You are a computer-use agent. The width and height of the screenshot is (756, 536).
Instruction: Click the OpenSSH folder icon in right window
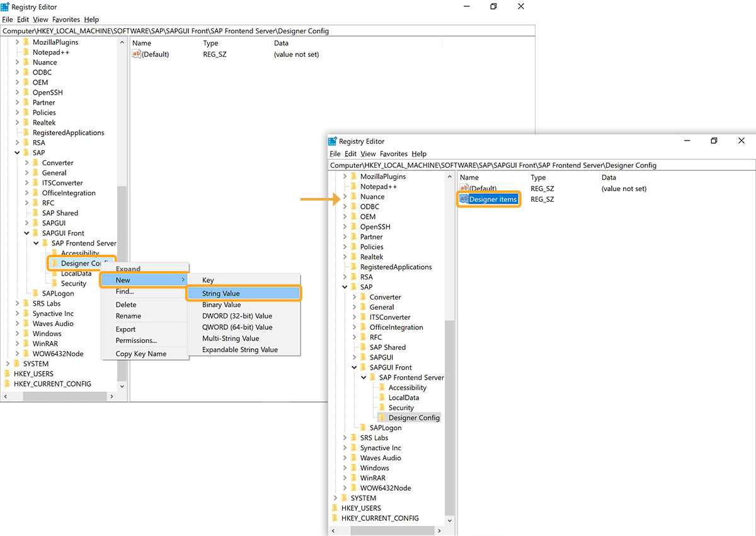(354, 227)
